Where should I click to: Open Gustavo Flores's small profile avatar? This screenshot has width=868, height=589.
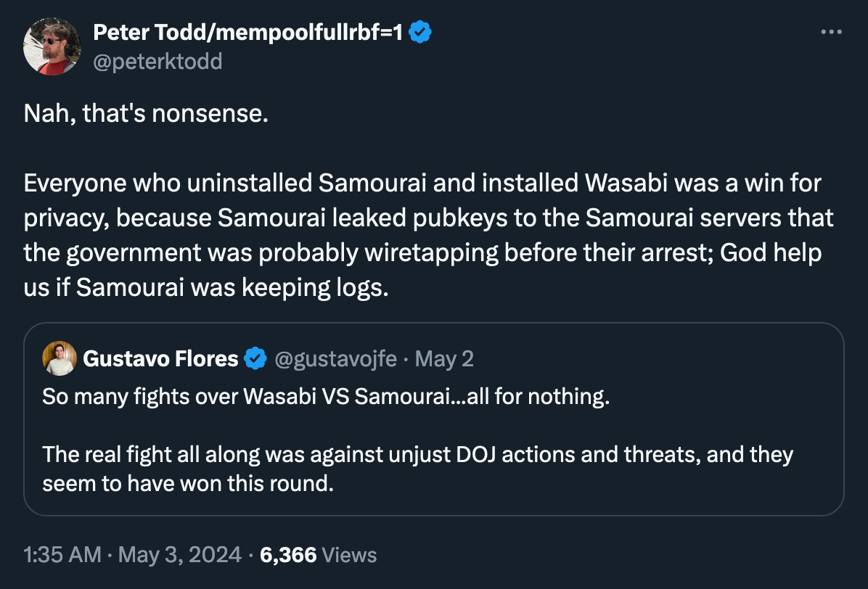coord(60,358)
